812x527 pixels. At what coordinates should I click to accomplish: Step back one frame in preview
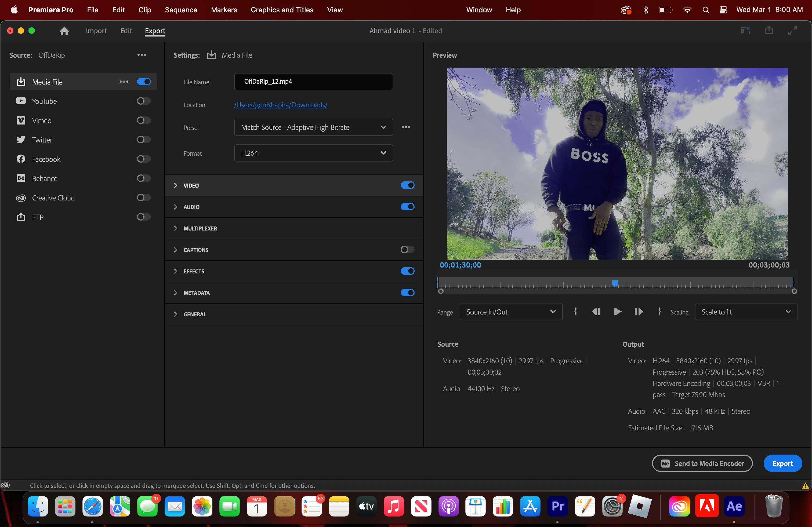point(596,312)
